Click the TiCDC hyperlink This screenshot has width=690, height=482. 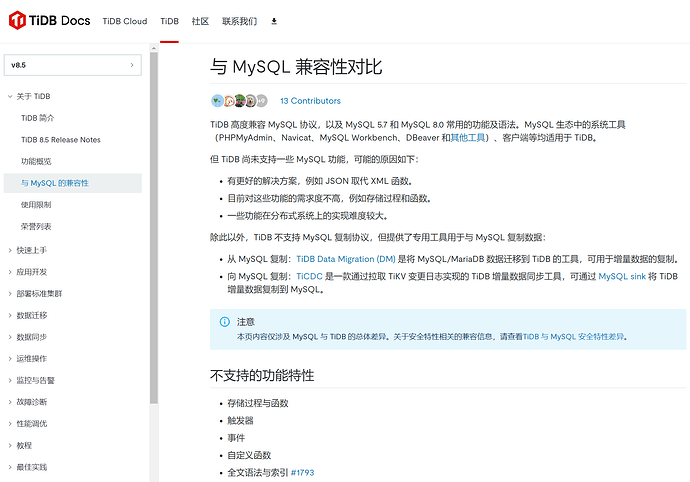point(308,277)
